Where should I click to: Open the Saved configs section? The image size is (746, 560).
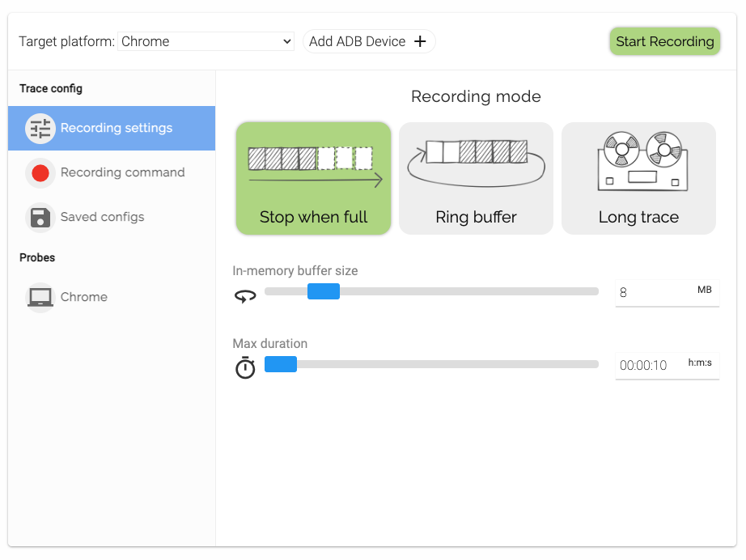click(102, 217)
